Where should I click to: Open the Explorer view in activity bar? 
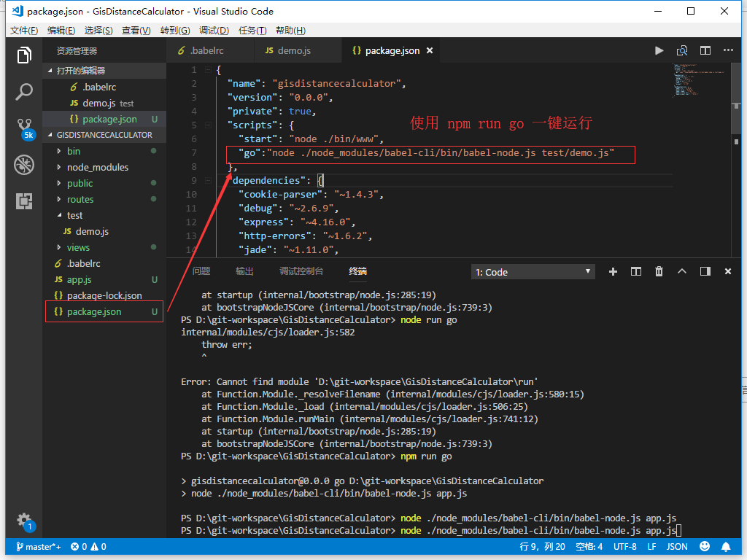[x=24, y=55]
